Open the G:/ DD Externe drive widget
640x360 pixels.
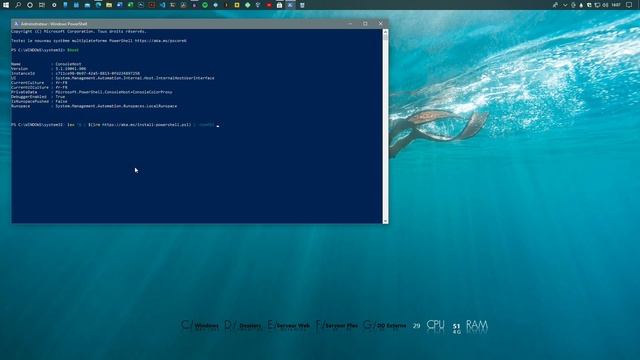[384, 325]
